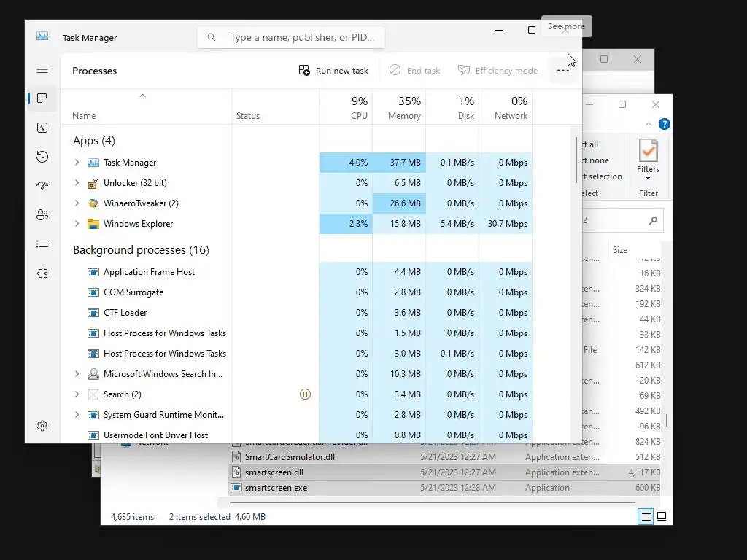The width and height of the screenshot is (747, 560).
Task: Click the Search process suspended pause icon
Action: 305,394
